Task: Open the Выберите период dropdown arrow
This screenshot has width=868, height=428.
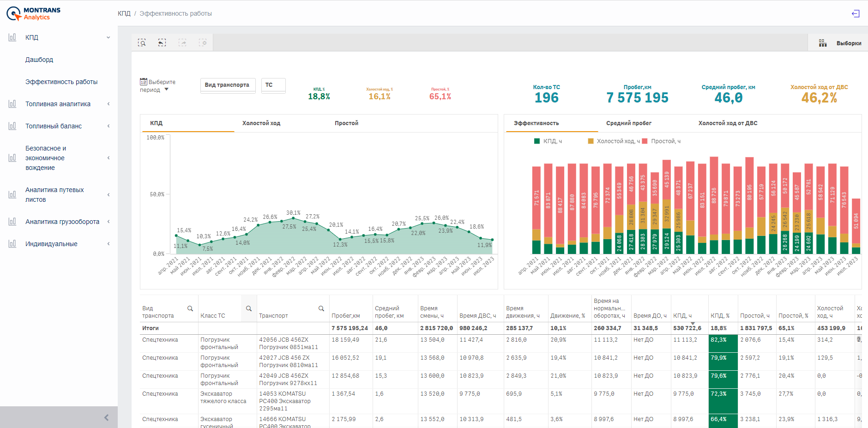Action: click(x=167, y=90)
